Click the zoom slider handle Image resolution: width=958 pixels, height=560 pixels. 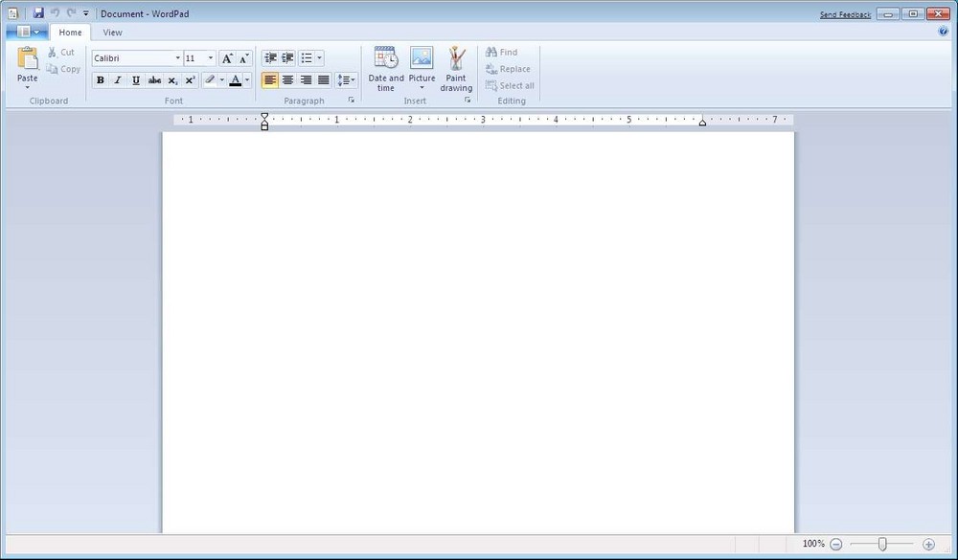click(882, 544)
